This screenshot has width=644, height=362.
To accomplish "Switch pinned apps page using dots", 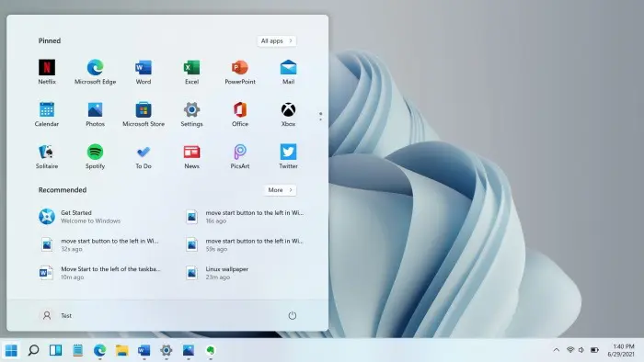I will pos(320,117).
